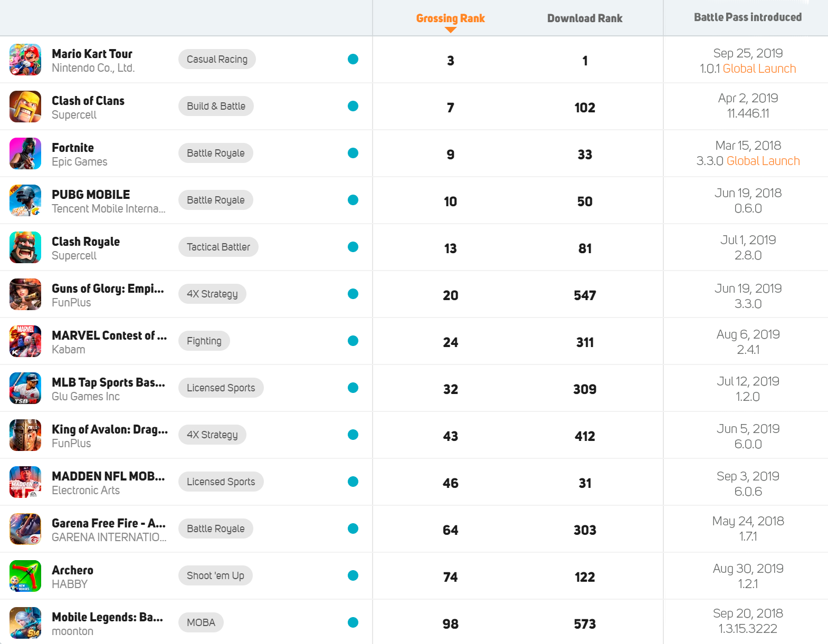
Task: Click the MADDEN NFL Mobile app icon
Action: coord(25,482)
